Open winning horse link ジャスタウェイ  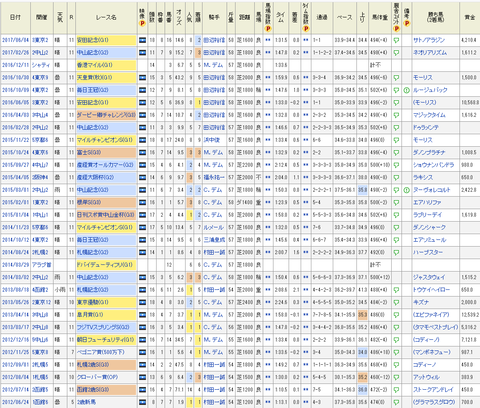pos(429,277)
